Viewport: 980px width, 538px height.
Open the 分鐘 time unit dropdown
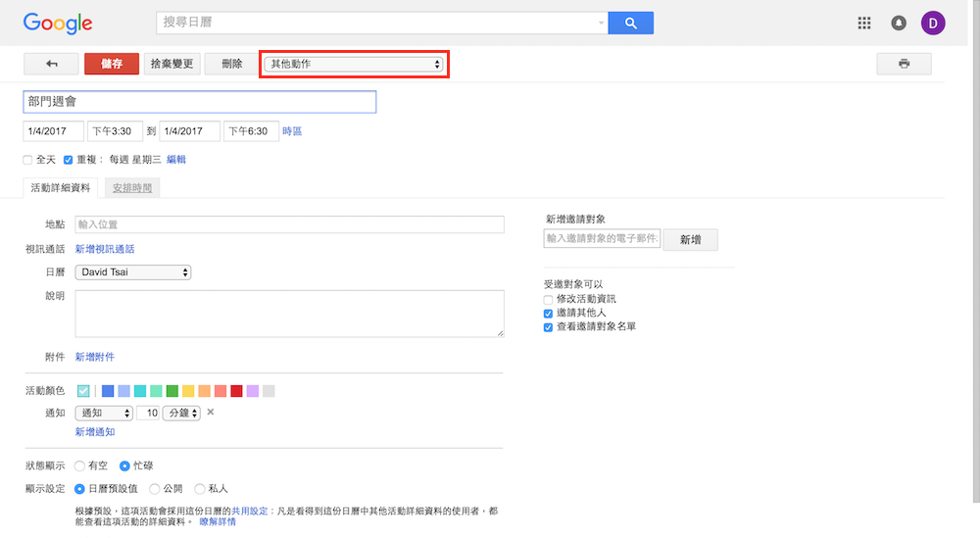(181, 414)
